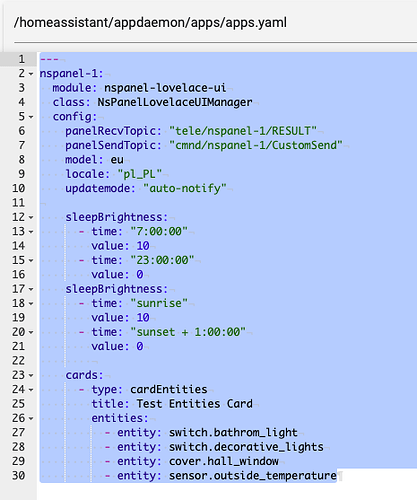Image resolution: width=417 pixels, height=500 pixels.
Task: Click the entities key on line 26
Action: coord(117,418)
